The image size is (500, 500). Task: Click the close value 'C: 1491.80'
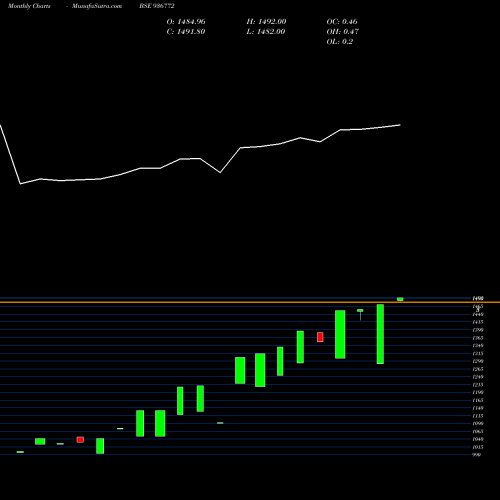pos(186,32)
